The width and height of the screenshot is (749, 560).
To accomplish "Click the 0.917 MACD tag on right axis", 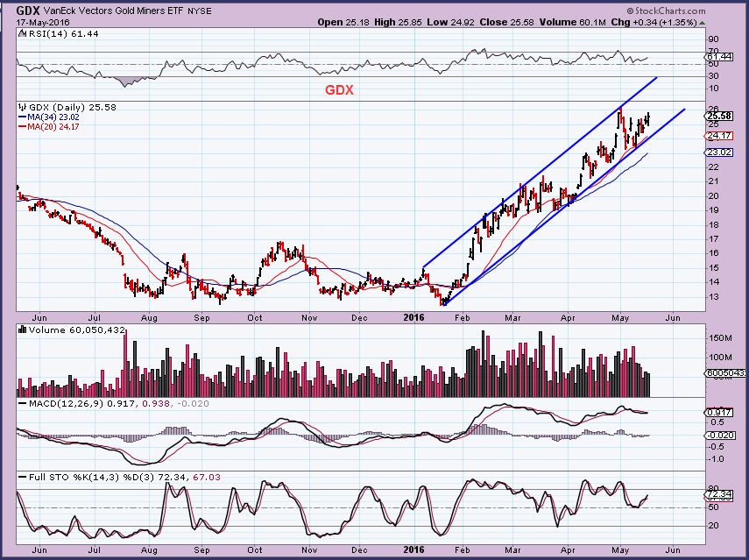I will 719,413.
